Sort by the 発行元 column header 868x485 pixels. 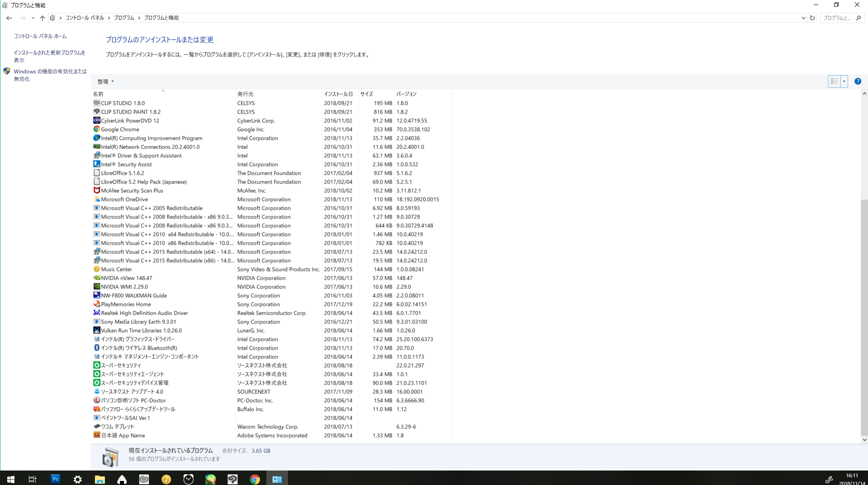click(x=278, y=94)
